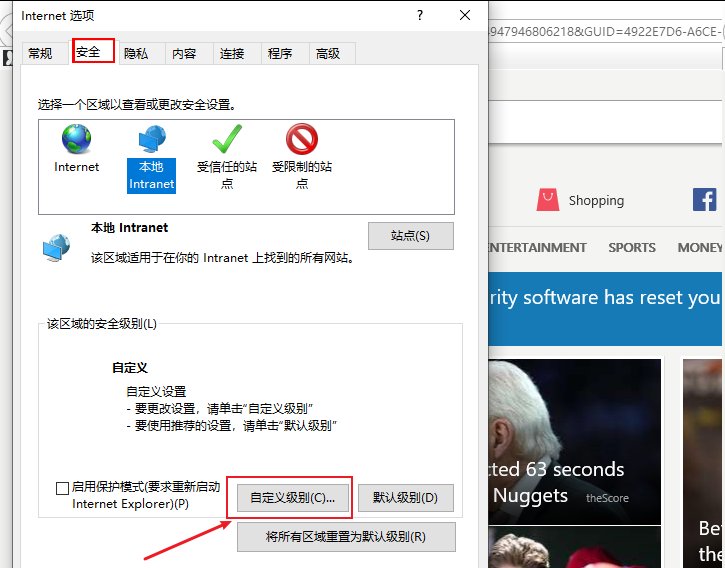
Task: Click the browser address bar URL
Action: coord(605,31)
